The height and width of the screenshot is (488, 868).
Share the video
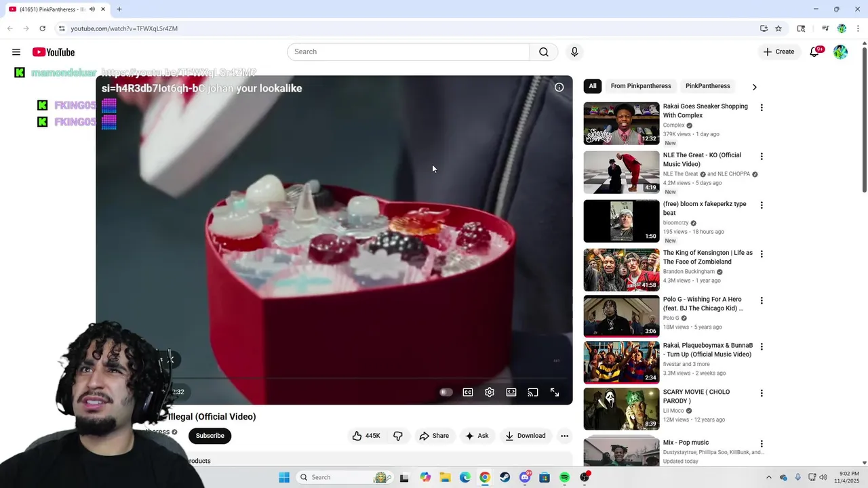click(x=434, y=436)
